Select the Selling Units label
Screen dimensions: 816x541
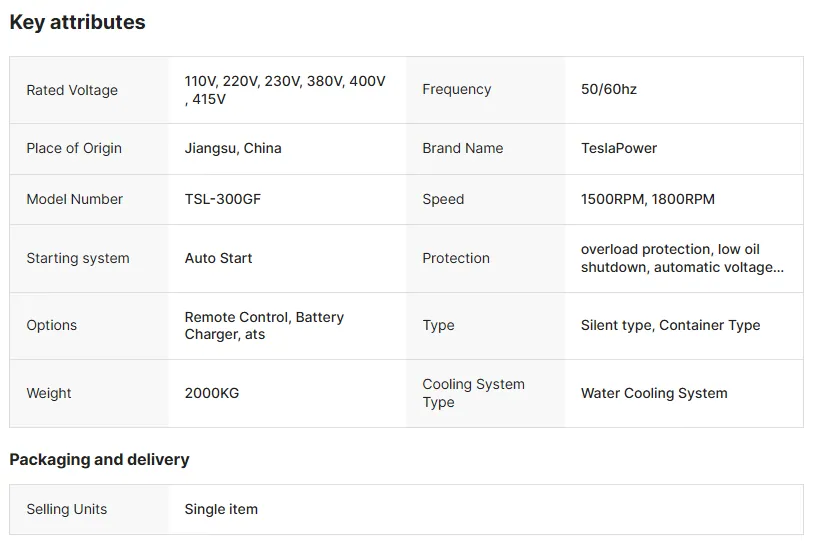(x=67, y=509)
